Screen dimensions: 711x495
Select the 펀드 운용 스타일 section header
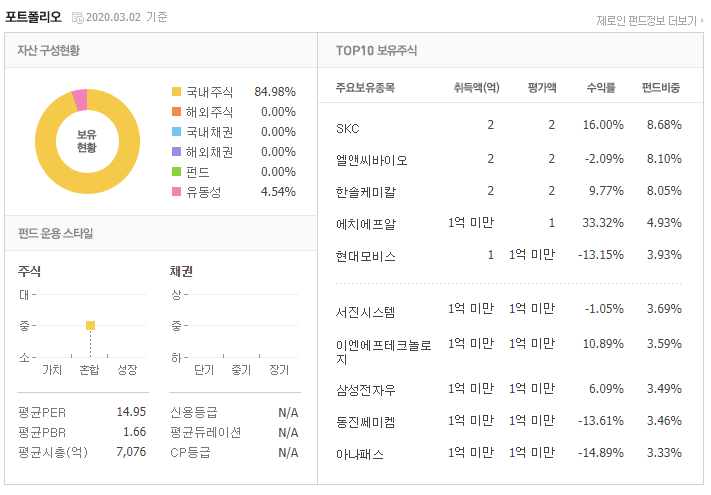click(x=55, y=233)
